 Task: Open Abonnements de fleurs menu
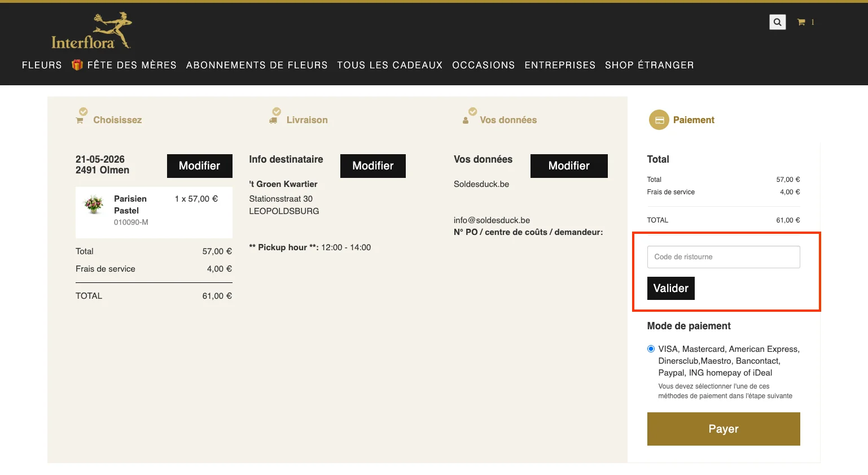pos(257,65)
